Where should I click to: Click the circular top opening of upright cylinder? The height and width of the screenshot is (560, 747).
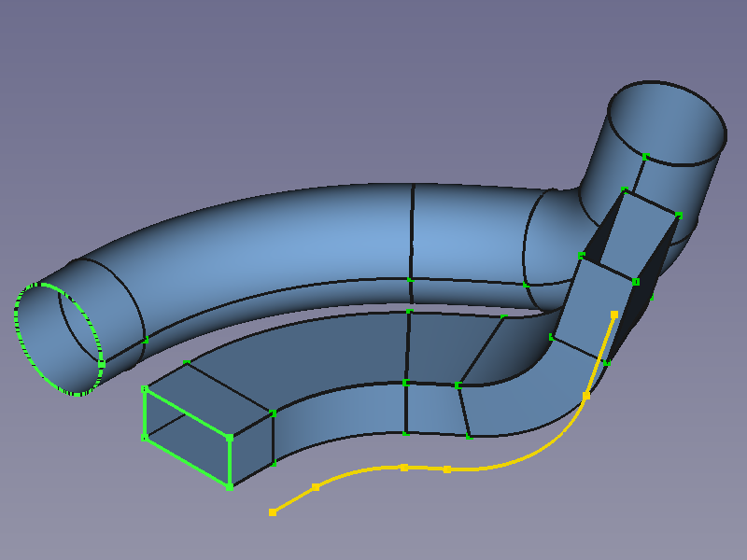pyautogui.click(x=667, y=123)
